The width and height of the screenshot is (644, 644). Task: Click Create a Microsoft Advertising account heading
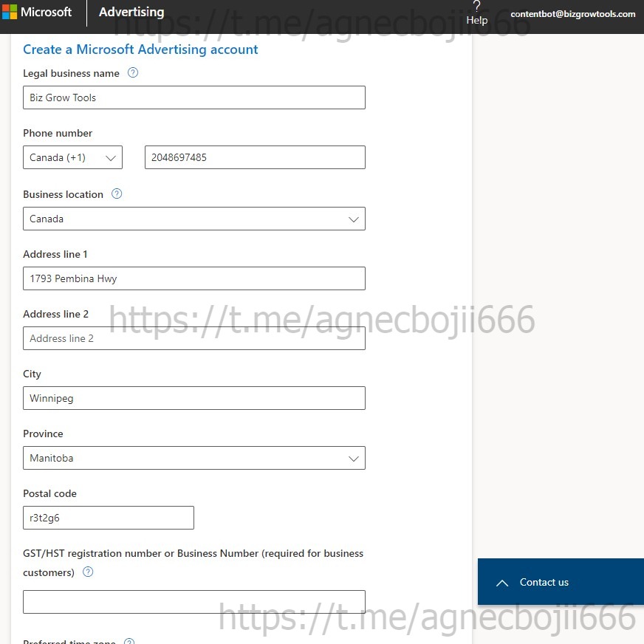tap(140, 49)
